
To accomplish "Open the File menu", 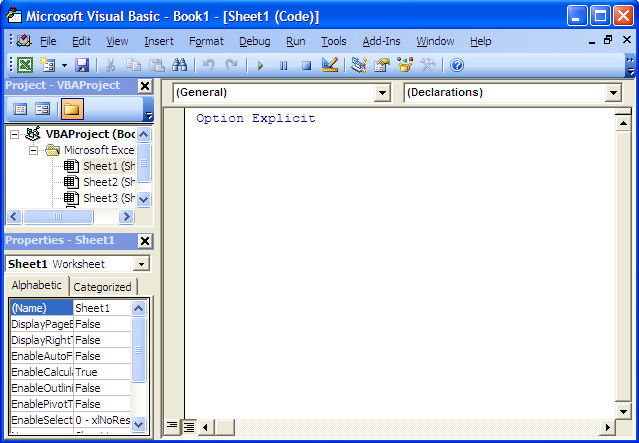I will (x=48, y=41).
